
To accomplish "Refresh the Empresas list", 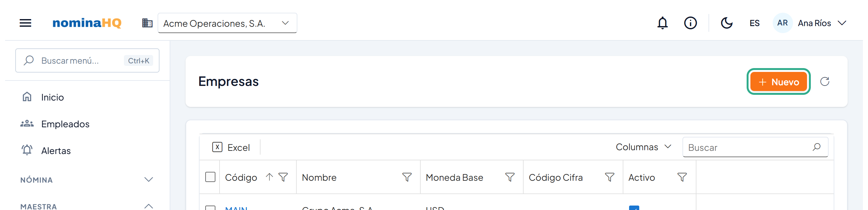I will pos(824,81).
